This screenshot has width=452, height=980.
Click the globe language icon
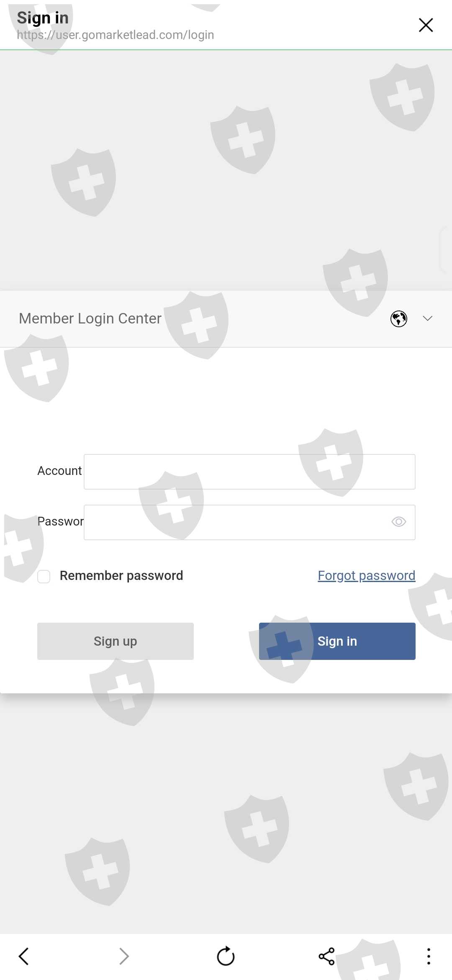[398, 319]
